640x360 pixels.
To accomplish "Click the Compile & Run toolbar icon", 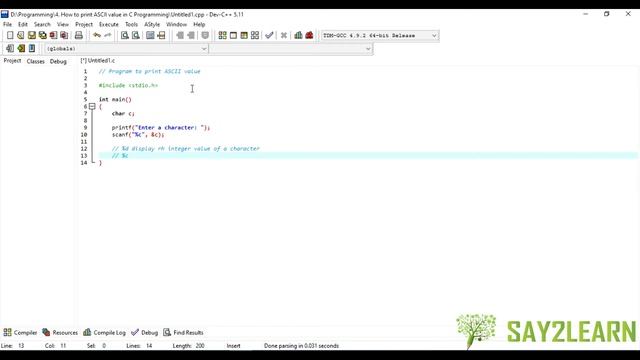I will (x=244, y=36).
